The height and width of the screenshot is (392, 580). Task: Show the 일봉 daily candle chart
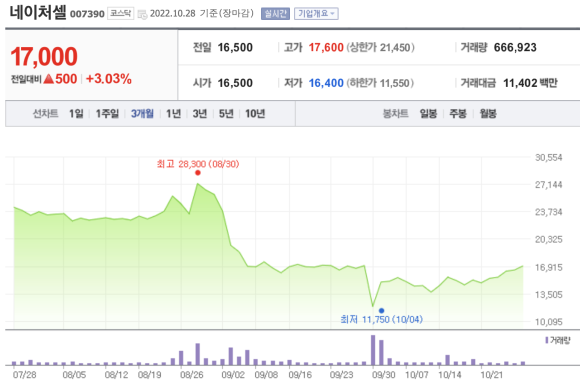[x=428, y=114]
